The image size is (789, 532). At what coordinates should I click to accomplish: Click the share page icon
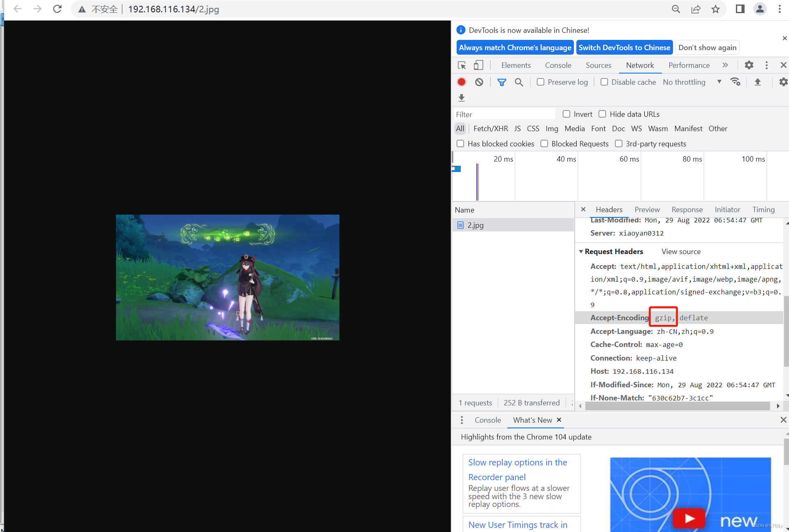696,9
